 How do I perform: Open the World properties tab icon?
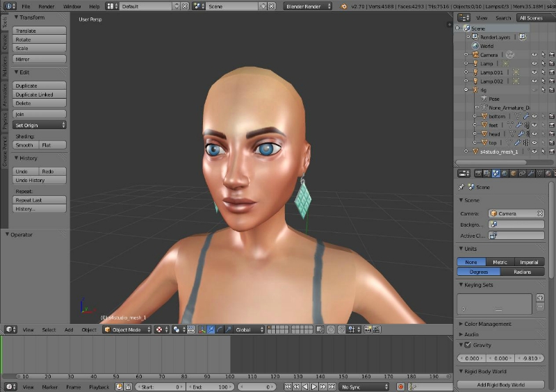505,173
